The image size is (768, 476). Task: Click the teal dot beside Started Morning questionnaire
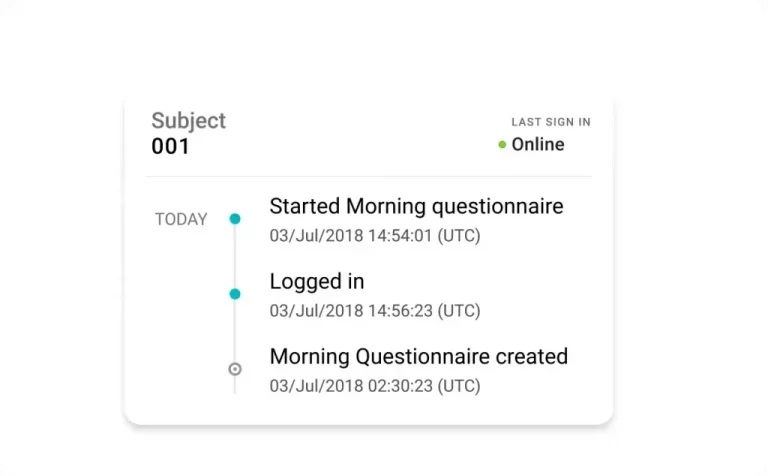point(235,218)
